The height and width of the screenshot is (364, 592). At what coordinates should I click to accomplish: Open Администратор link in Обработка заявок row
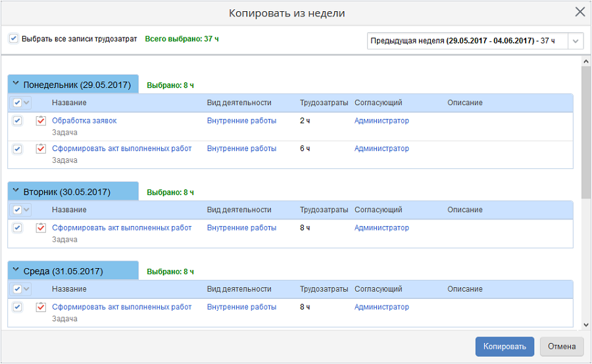[x=382, y=121]
